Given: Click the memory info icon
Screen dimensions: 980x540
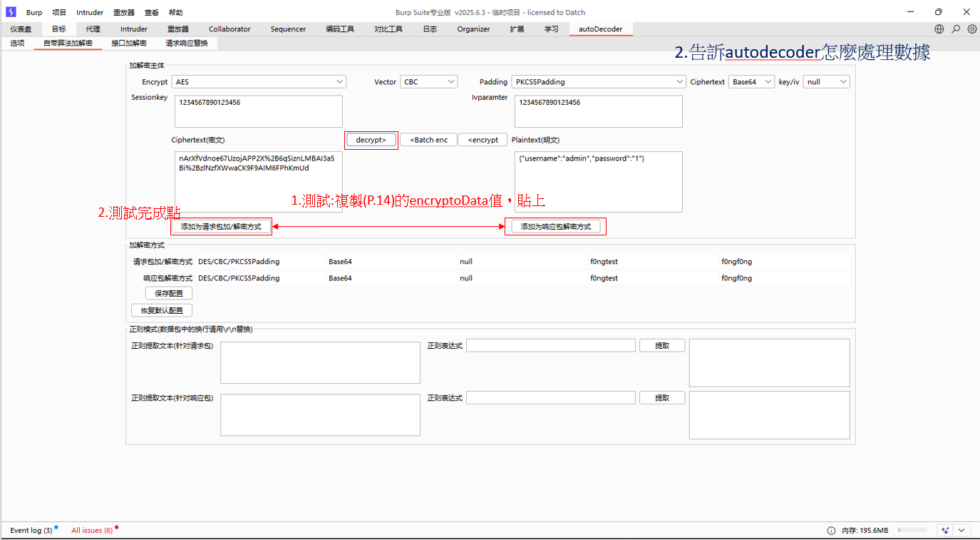Looking at the screenshot, I should pyautogui.click(x=831, y=531).
